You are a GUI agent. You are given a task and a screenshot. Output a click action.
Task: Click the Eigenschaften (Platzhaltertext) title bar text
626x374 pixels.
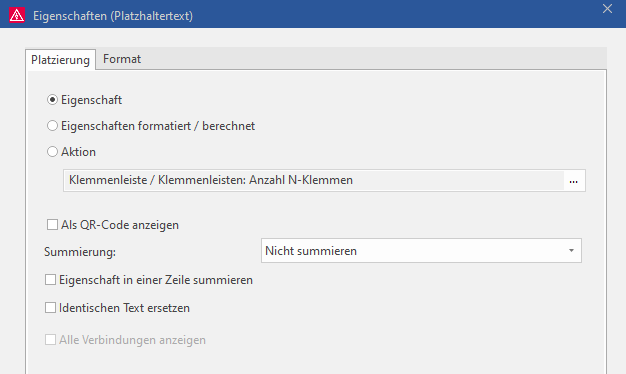click(113, 16)
